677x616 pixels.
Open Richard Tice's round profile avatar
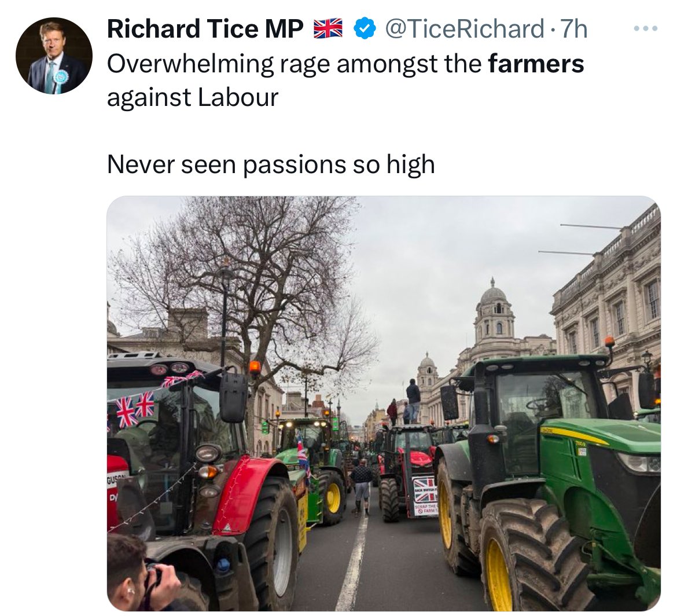coord(54,56)
